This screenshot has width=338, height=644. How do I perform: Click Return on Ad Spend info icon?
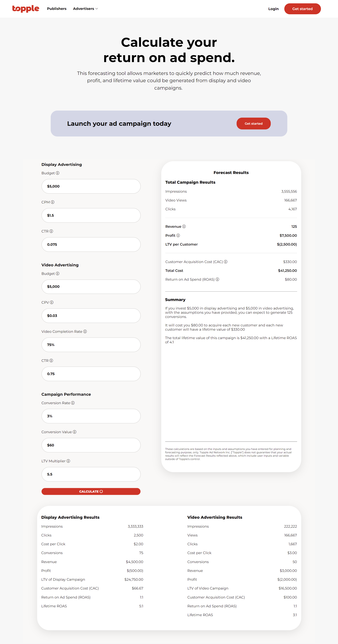[x=217, y=279]
